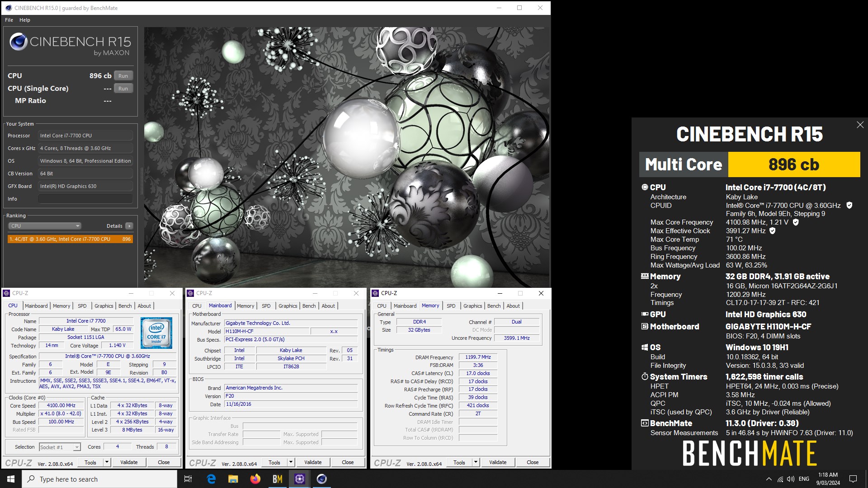Click the Max Effective Clock shield icon
The image size is (868, 488).
[773, 230]
